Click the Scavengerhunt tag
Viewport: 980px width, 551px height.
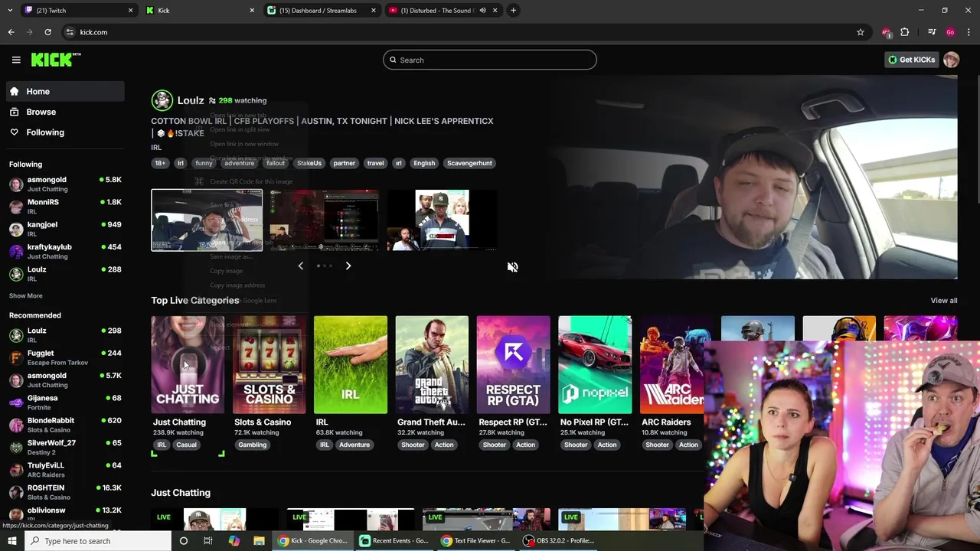pyautogui.click(x=469, y=163)
